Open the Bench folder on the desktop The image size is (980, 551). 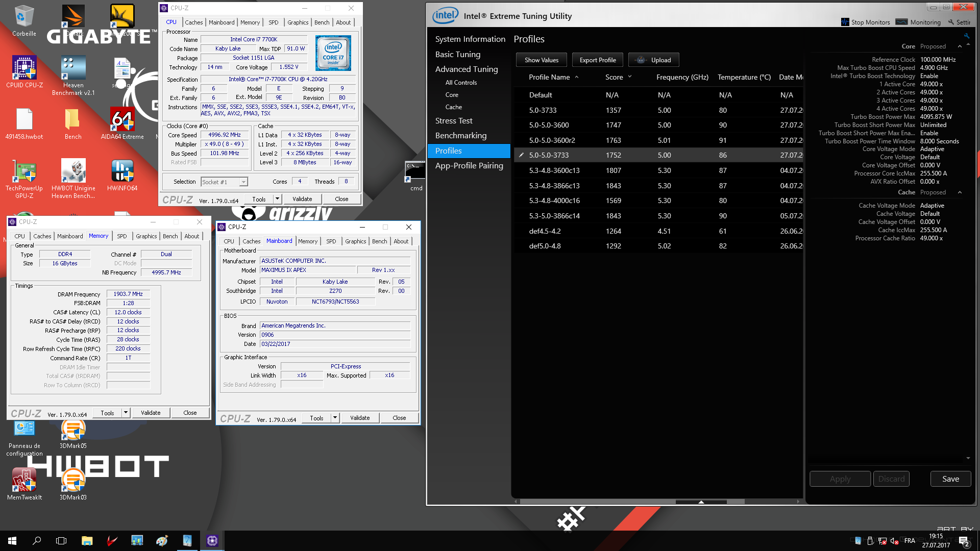pos(73,124)
